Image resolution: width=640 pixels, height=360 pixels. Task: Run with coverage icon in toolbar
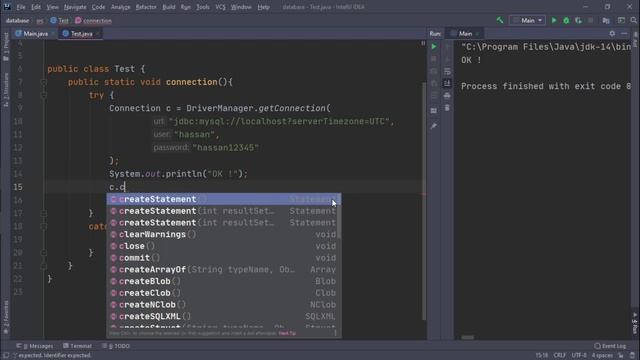pos(578,20)
